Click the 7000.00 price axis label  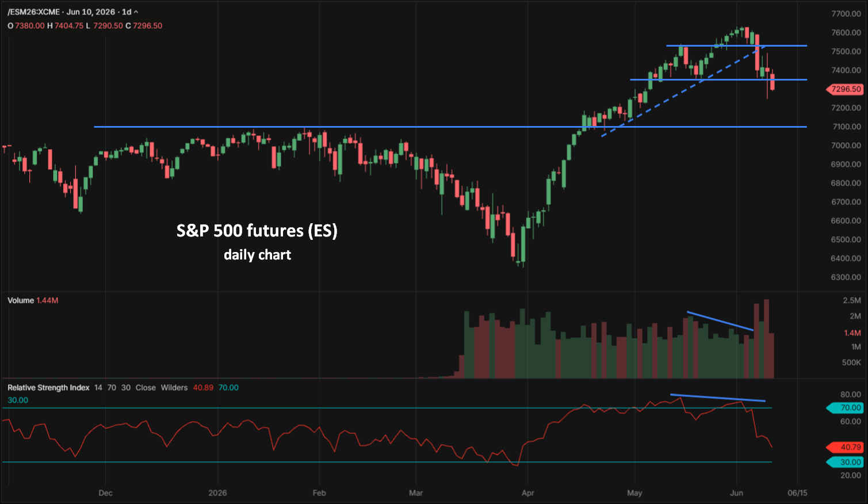tap(846, 146)
